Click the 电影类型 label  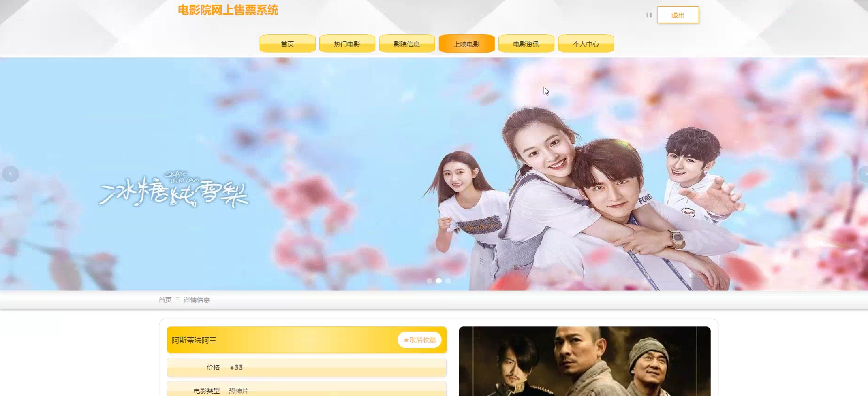[207, 391]
